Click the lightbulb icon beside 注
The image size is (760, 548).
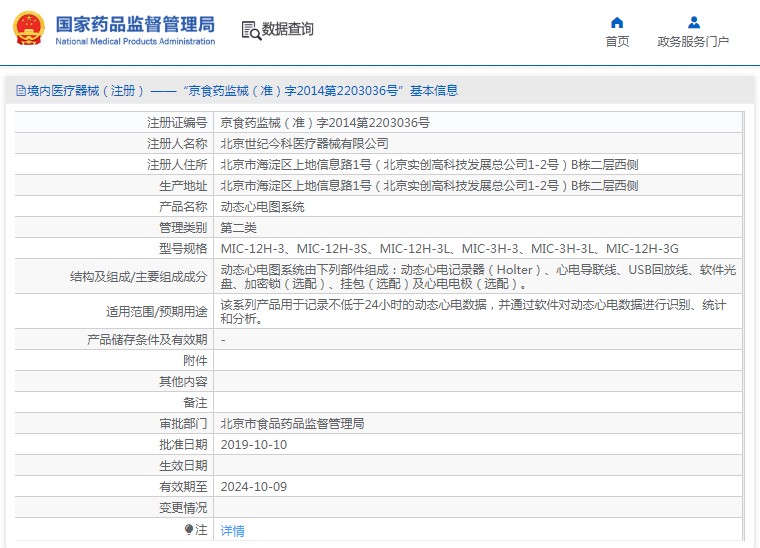point(188,529)
